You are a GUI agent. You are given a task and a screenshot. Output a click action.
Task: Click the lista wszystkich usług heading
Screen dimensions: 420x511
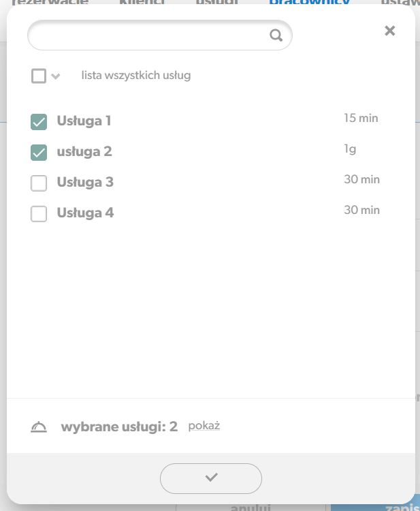(x=136, y=75)
